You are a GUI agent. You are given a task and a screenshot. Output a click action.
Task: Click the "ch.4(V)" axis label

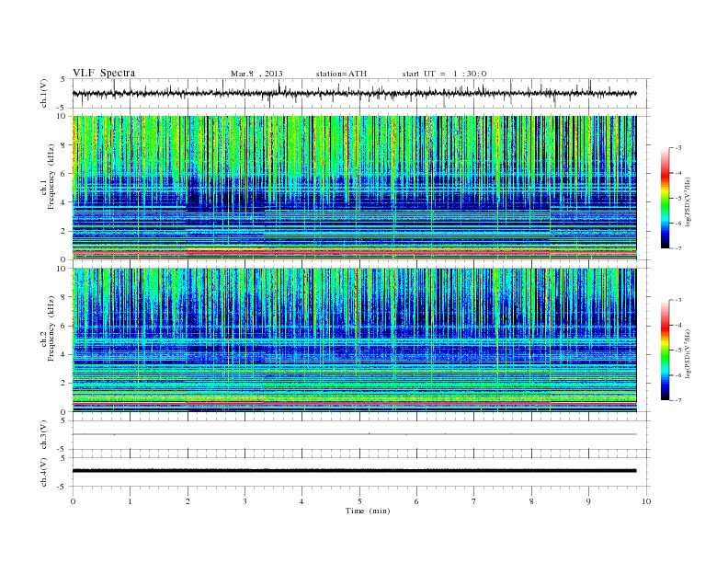point(44,472)
